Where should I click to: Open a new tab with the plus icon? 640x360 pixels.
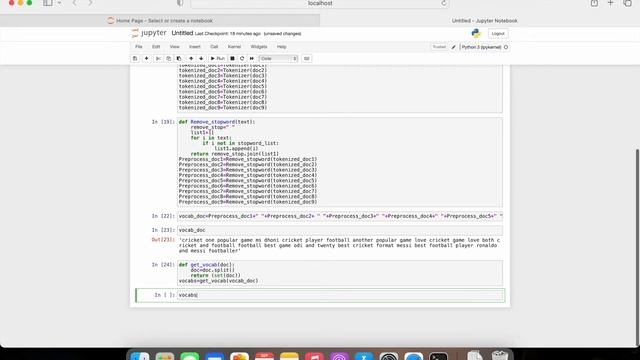coord(611,3)
